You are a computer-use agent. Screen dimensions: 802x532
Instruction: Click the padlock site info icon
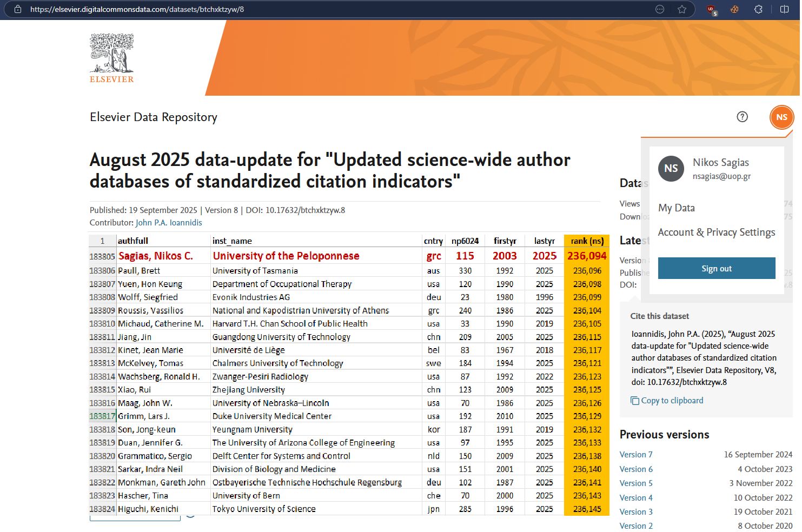pyautogui.click(x=18, y=9)
